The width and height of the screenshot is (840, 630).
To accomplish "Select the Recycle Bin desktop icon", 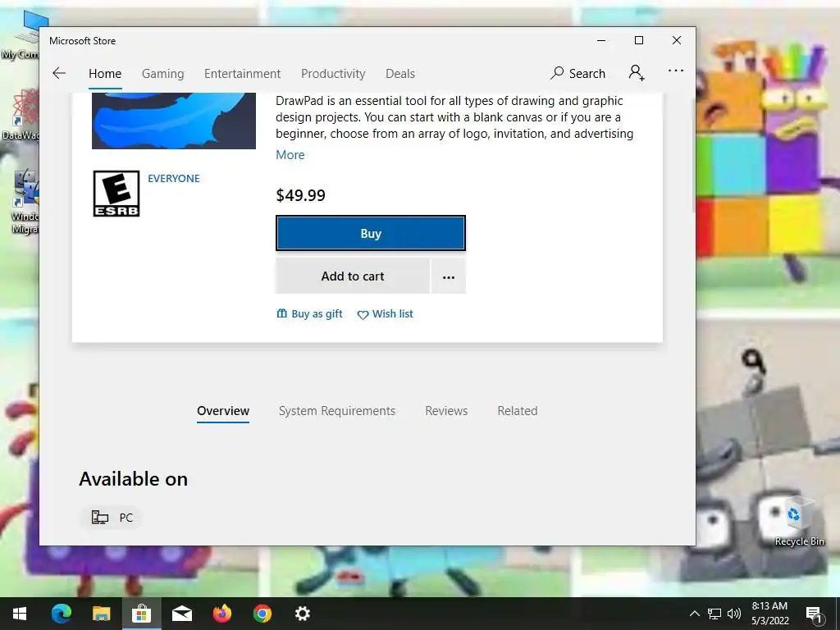I will point(799,521).
